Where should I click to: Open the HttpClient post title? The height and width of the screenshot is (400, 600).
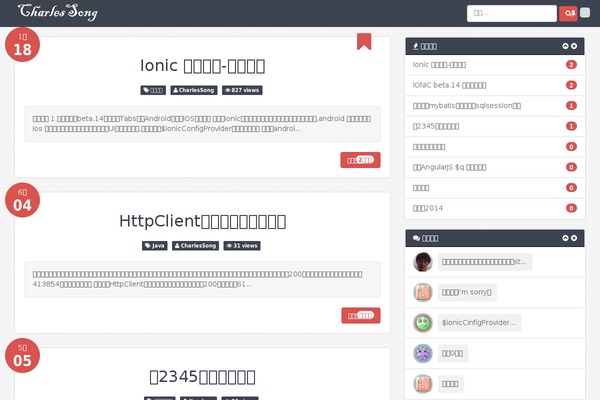(x=202, y=221)
